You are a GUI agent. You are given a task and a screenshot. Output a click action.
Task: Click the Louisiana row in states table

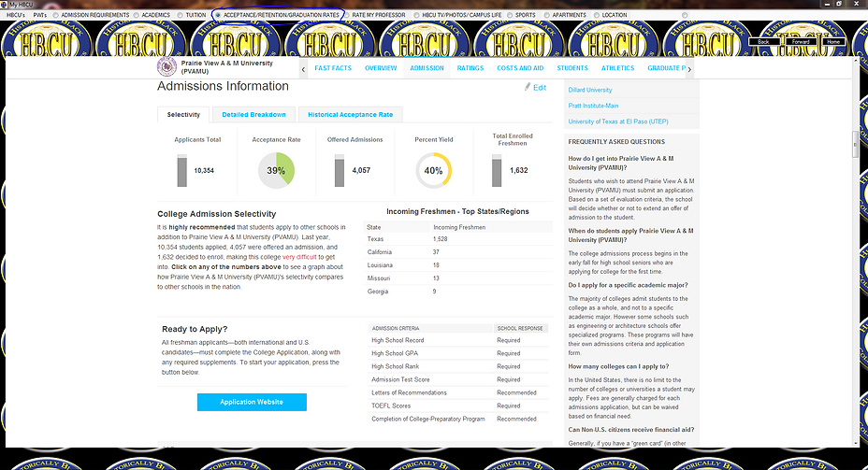click(x=458, y=265)
